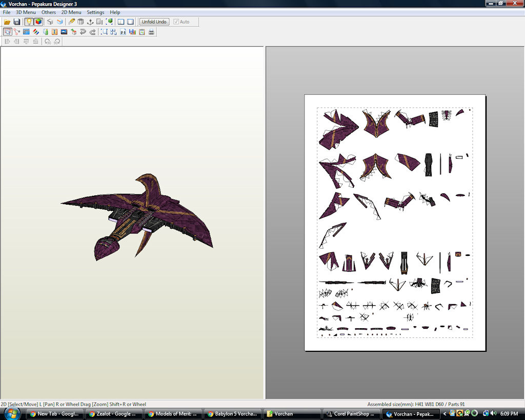Viewport: 525px width, 420px height.
Task: Click the grey cube view icon
Action: click(x=50, y=22)
